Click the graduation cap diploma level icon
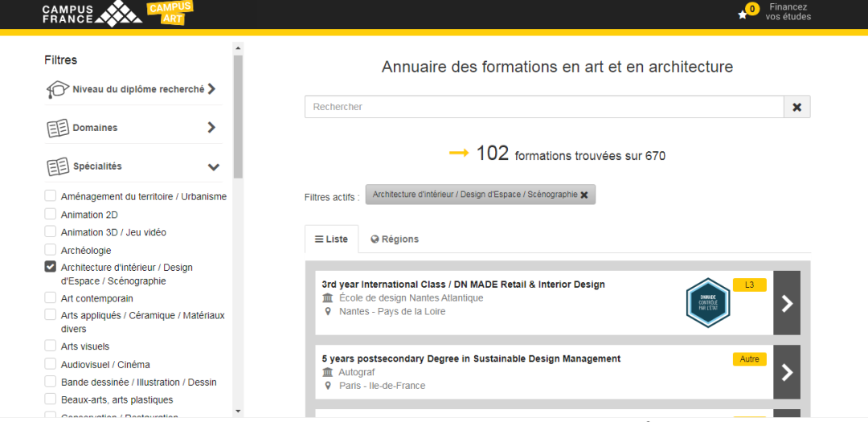The width and height of the screenshot is (868, 422). pos(58,89)
